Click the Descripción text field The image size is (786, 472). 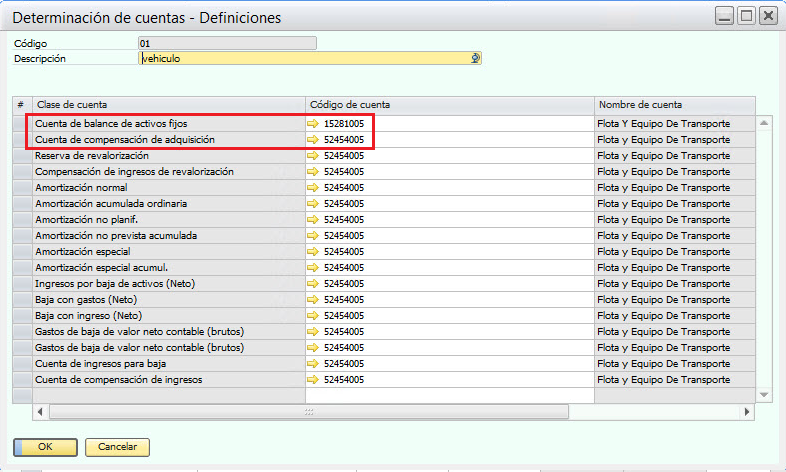[x=300, y=59]
